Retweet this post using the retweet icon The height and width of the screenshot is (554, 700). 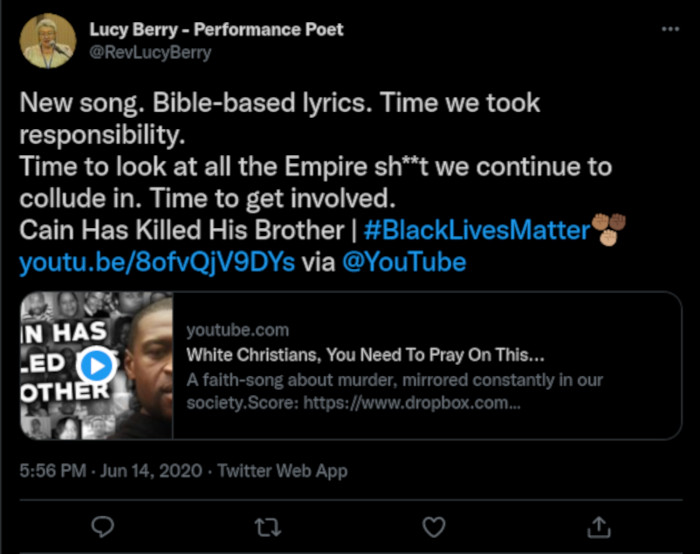pyautogui.click(x=267, y=525)
